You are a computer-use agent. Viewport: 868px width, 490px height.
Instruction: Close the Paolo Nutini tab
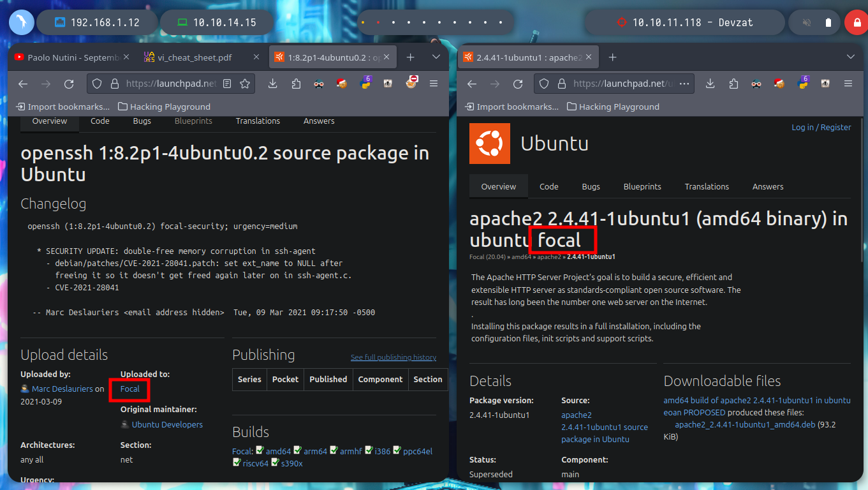pyautogui.click(x=126, y=57)
